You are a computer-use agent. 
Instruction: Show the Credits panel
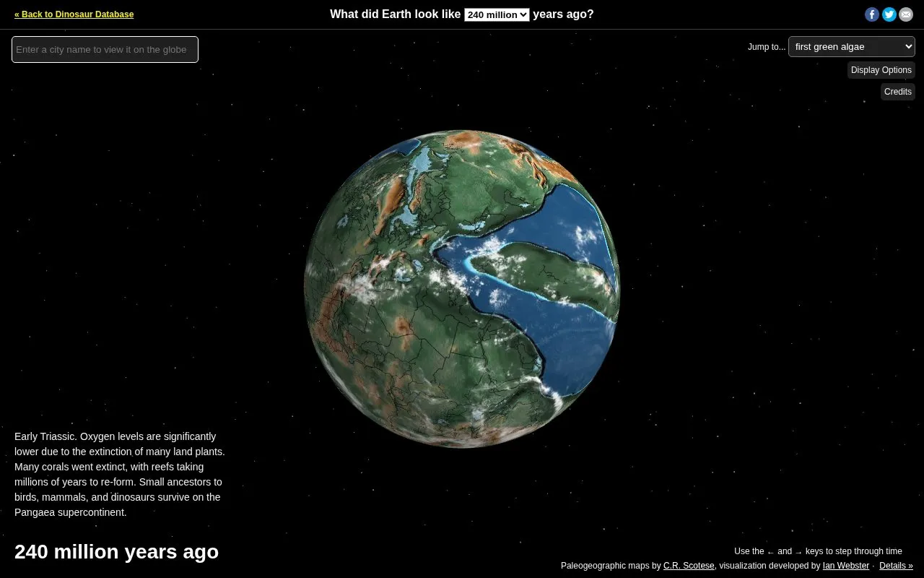click(898, 92)
